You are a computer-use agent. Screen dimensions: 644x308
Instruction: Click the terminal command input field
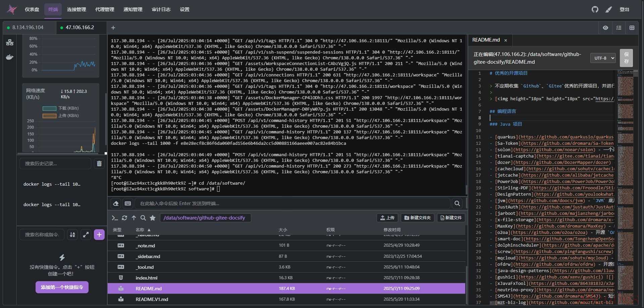tap(292, 203)
